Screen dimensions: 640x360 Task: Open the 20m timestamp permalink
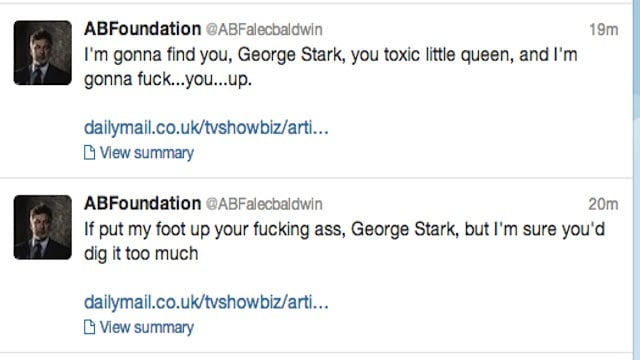603,204
